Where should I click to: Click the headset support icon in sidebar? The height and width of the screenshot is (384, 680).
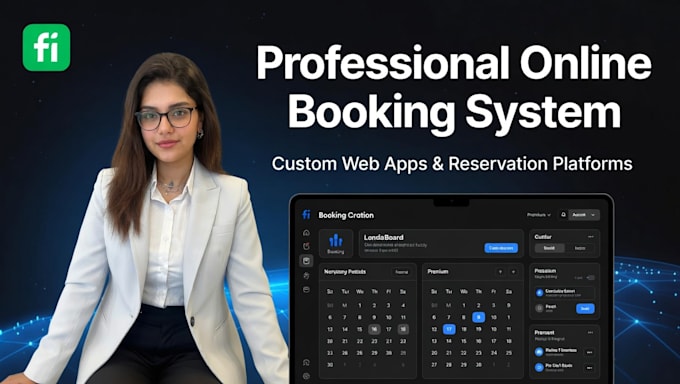pos(306,362)
